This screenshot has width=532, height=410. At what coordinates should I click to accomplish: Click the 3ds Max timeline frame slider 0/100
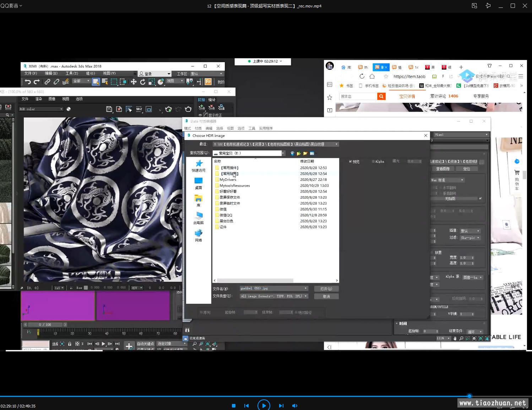tap(45, 324)
